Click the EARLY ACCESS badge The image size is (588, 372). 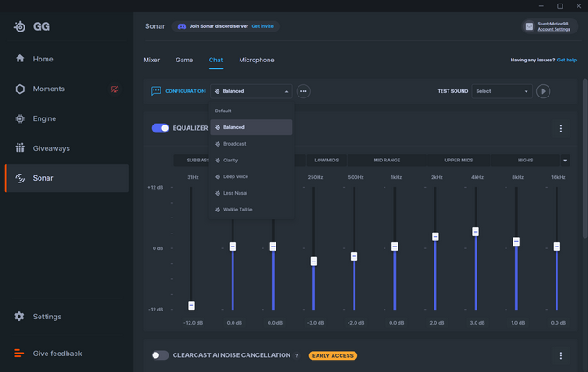coord(333,355)
